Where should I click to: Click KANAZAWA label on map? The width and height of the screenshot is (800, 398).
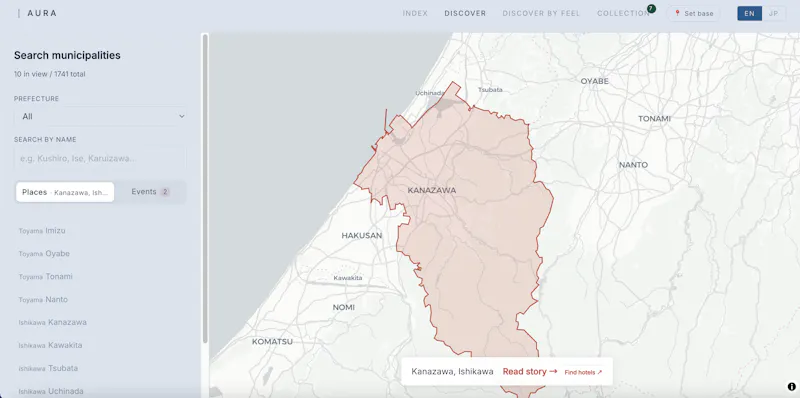coord(432,190)
